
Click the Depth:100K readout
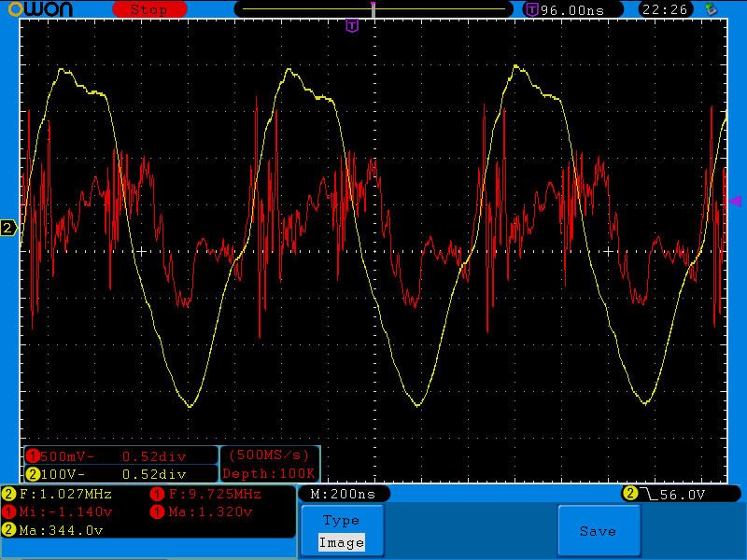pyautogui.click(x=269, y=473)
